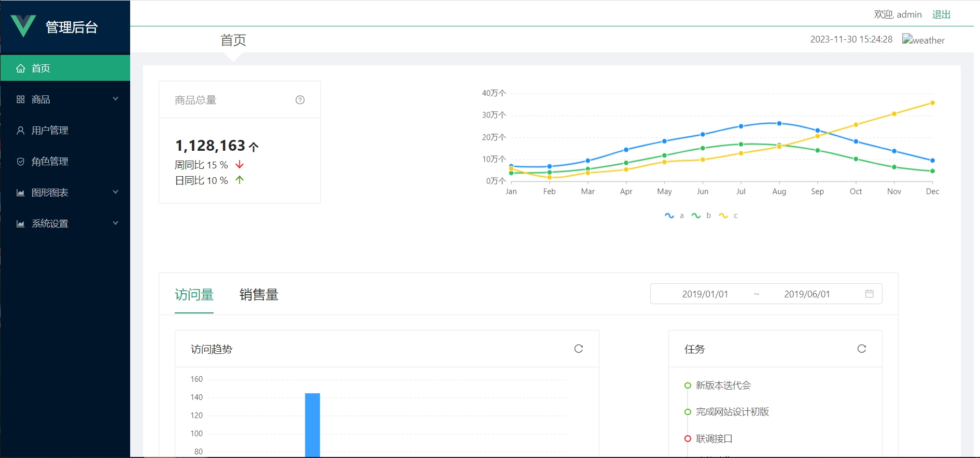The image size is (980, 458).
Task: Click the red down arrow beside 周同比
Action: (240, 165)
